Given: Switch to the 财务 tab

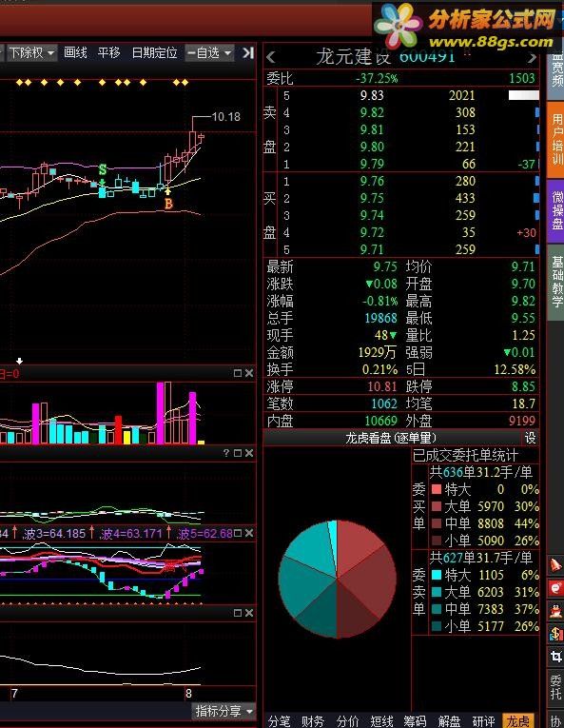Looking at the screenshot, I should tap(312, 720).
